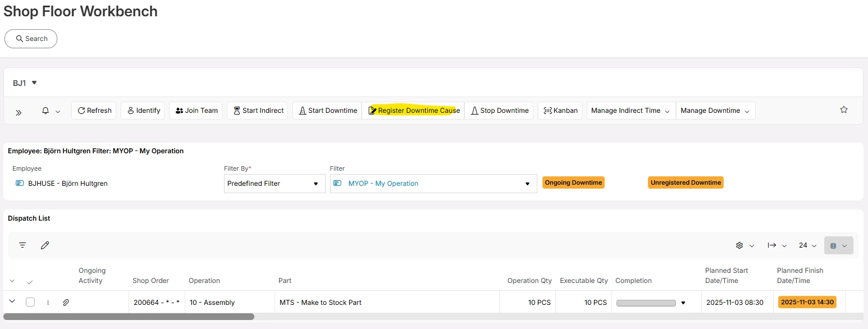Viewport: 868px width, 329px height.
Task: Open the BJ1 work center dropdown
Action: coord(34,83)
